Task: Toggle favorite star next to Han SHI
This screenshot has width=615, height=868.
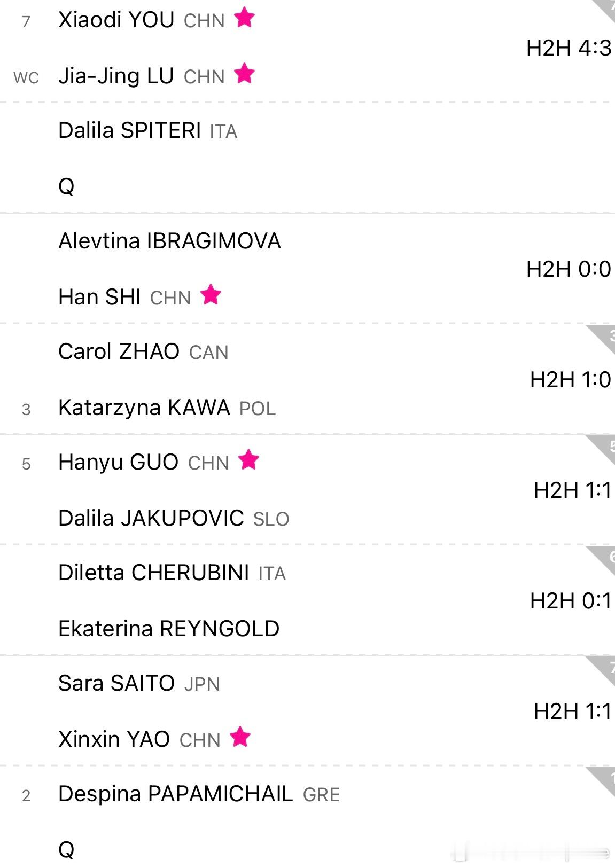Action: 211,294
